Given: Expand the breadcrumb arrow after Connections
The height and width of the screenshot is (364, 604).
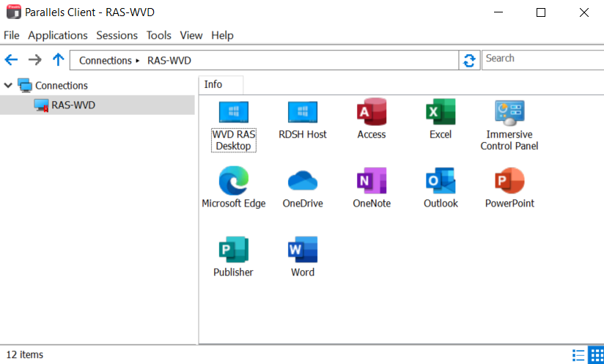Looking at the screenshot, I should 138,61.
